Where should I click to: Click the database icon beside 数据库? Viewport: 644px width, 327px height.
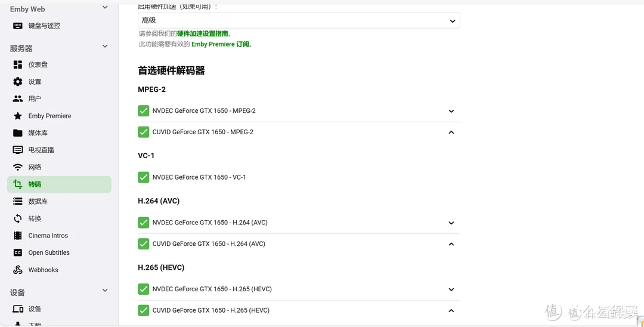(x=18, y=201)
